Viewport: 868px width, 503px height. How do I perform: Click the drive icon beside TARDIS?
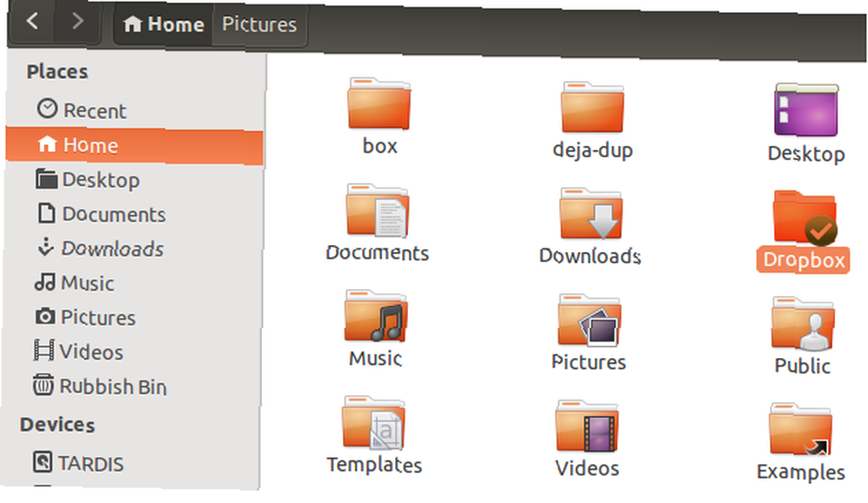pos(43,461)
